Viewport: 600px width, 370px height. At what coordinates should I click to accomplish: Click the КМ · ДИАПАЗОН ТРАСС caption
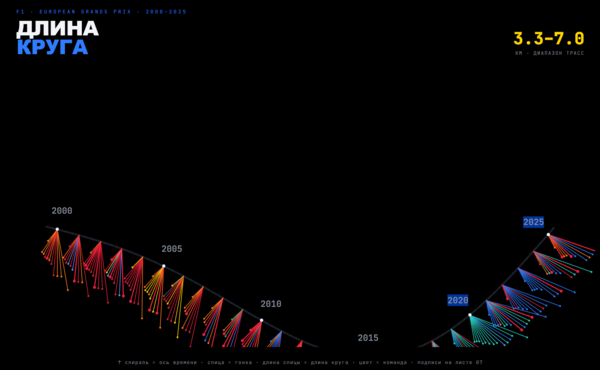549,53
